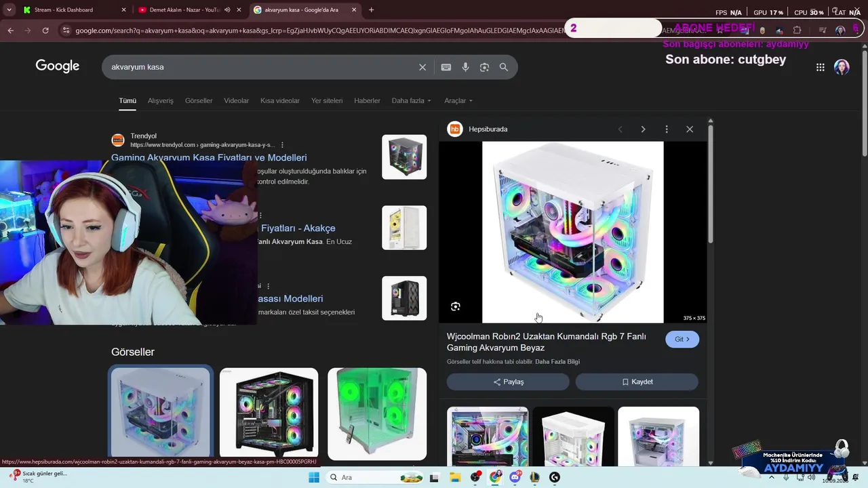868x488 pixels.
Task: Click the Paylaş share button
Action: (x=508, y=382)
